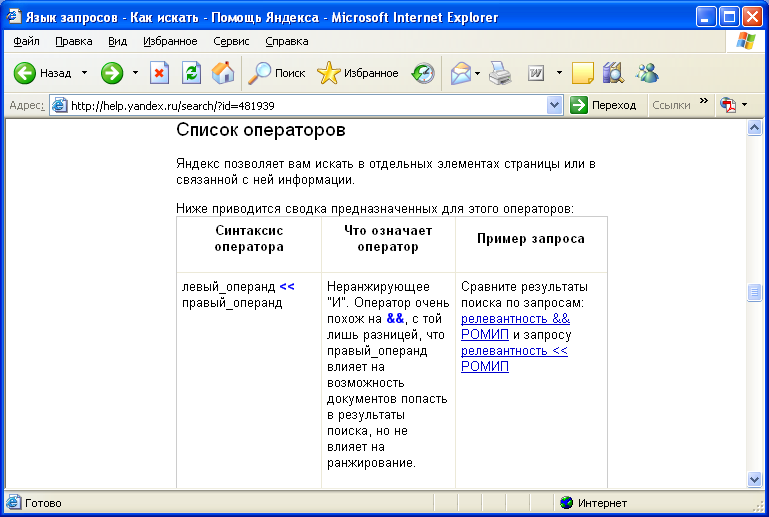The image size is (769, 517).
Task: Open the Forward history dropdown arrow
Action: click(x=135, y=73)
